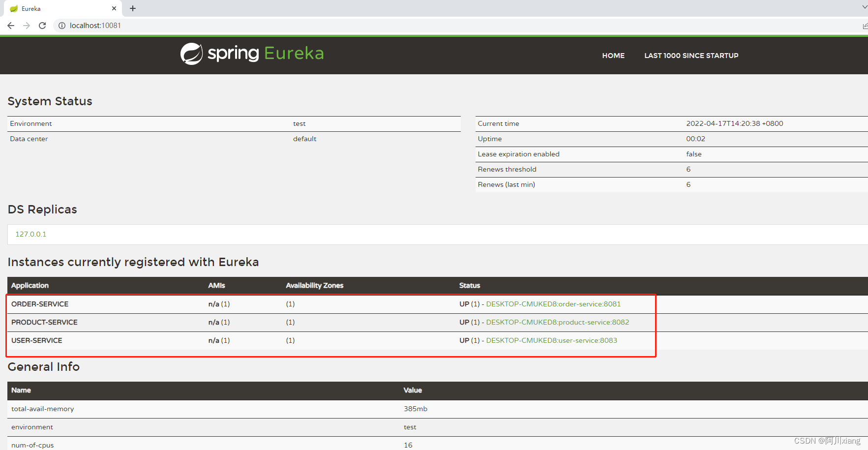The width and height of the screenshot is (868, 450).
Task: Open DESKTOP-CMUKED8:order-service:8081 instance link
Action: [x=553, y=304]
